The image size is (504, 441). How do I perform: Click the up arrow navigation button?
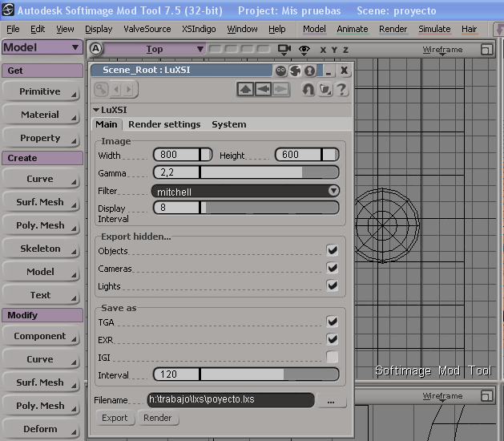(245, 90)
